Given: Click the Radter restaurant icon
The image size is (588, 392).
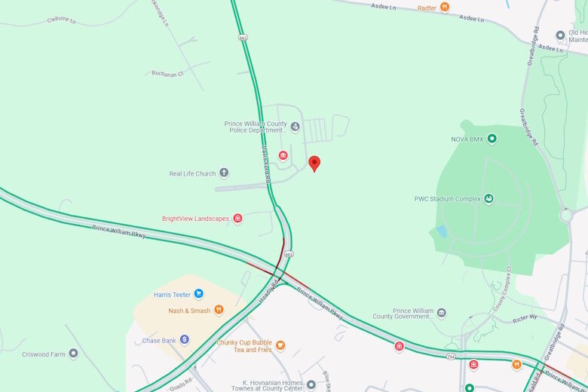Looking at the screenshot, I should tap(445, 7).
